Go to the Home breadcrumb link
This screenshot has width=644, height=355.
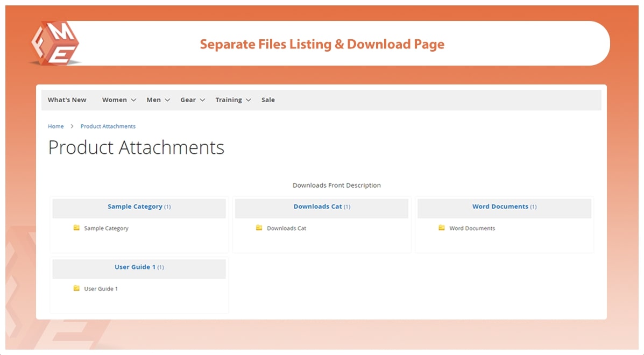tap(55, 126)
